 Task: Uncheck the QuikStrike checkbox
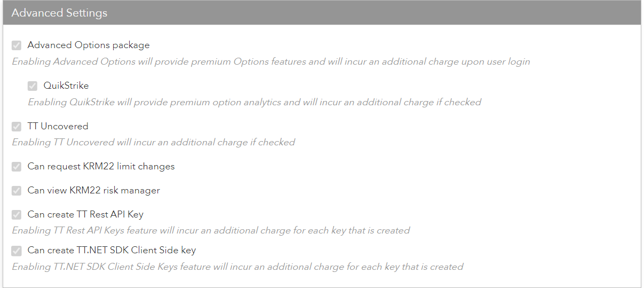[x=33, y=85]
